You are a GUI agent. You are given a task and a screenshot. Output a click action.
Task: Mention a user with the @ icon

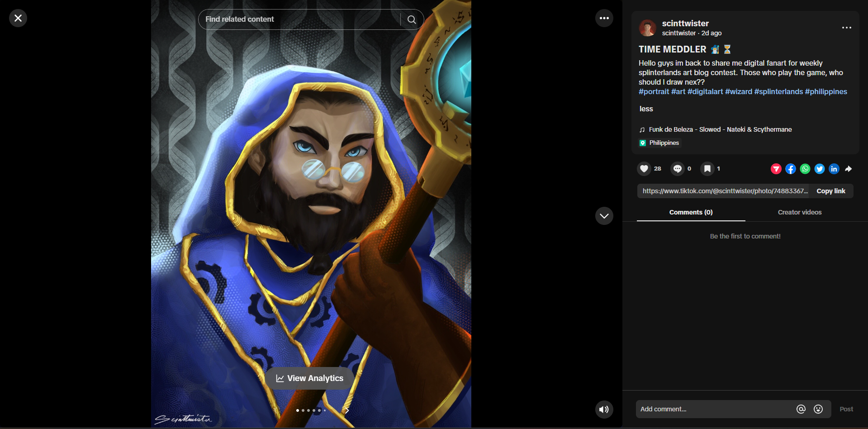pyautogui.click(x=801, y=409)
